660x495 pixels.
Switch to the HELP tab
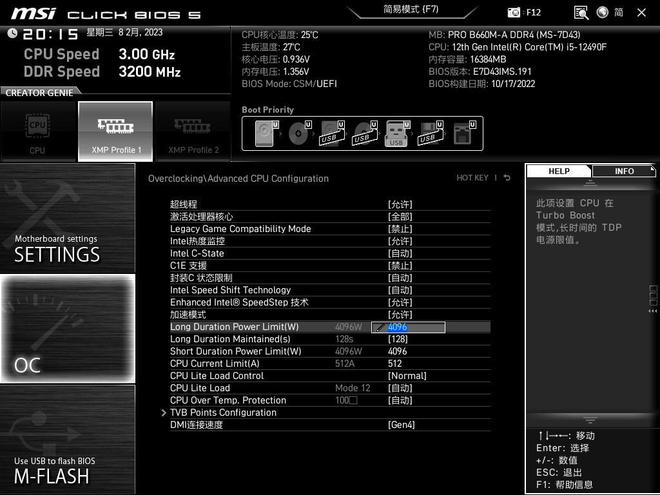559,171
